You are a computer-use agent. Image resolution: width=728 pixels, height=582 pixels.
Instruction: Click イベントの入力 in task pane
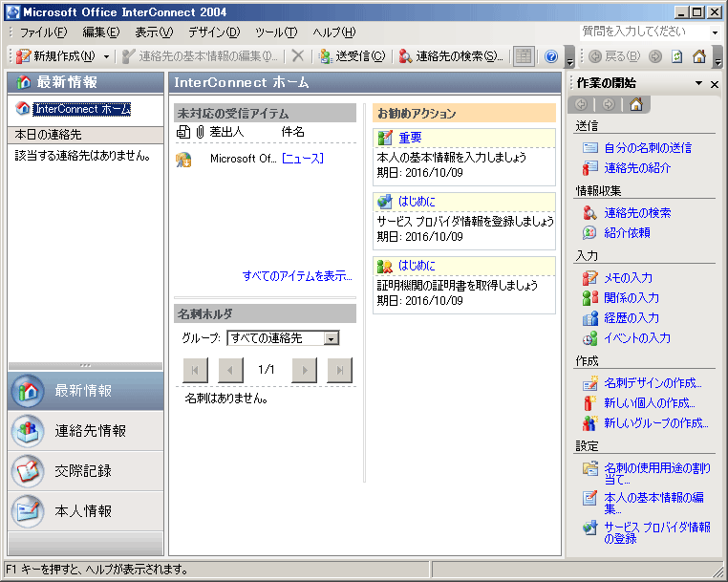tap(637, 337)
